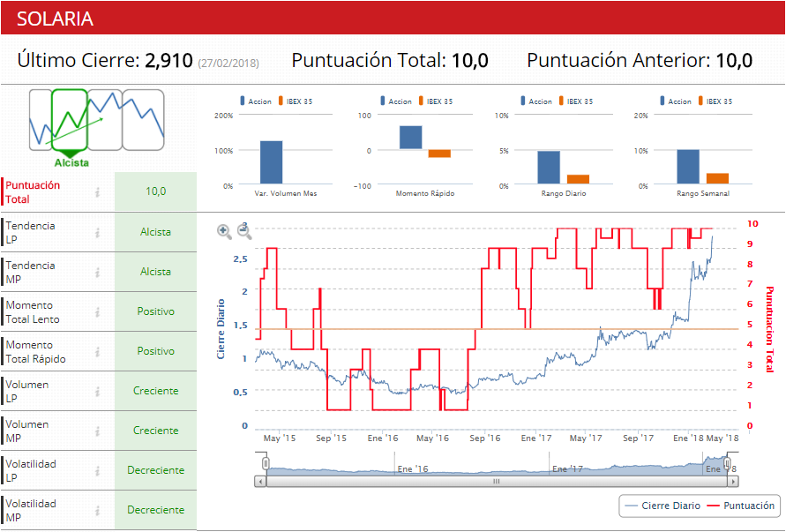Screen dimensions: 786x532
Task: Open info icon beside Volatilidad MP
Action: coord(98,509)
